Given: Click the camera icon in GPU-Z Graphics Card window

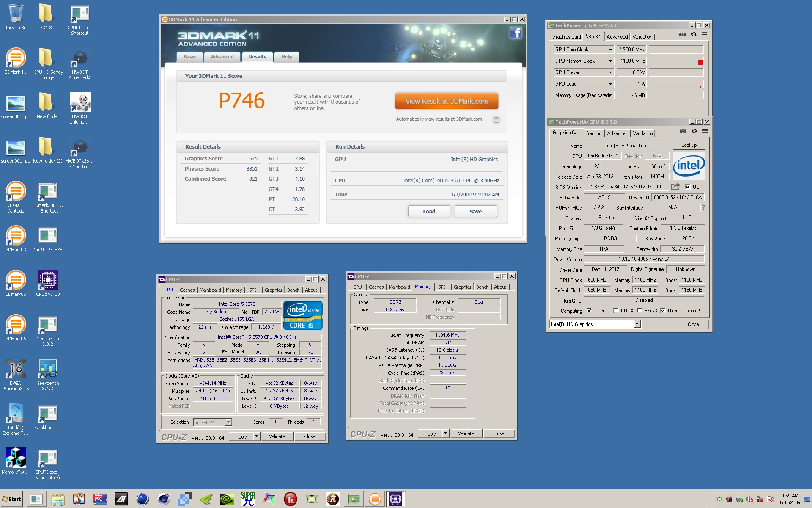Looking at the screenshot, I should point(683,131).
